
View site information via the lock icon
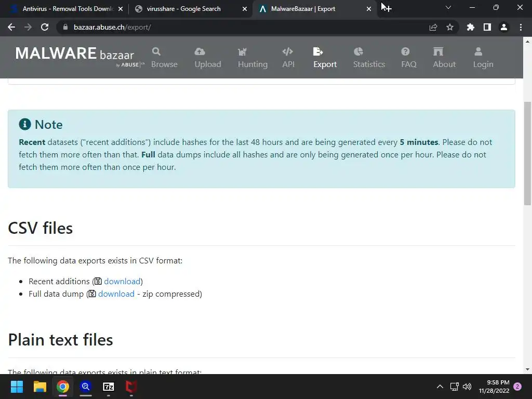[65, 27]
